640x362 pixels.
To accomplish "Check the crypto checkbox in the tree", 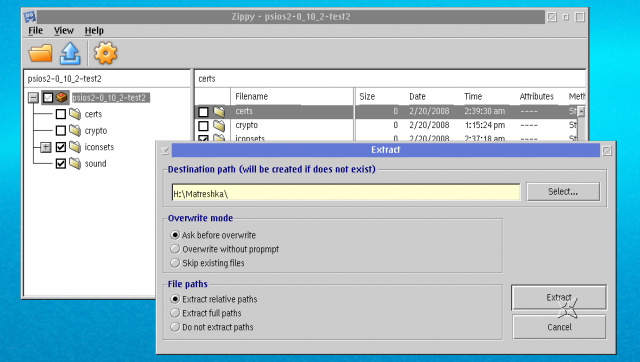I will click(60, 131).
